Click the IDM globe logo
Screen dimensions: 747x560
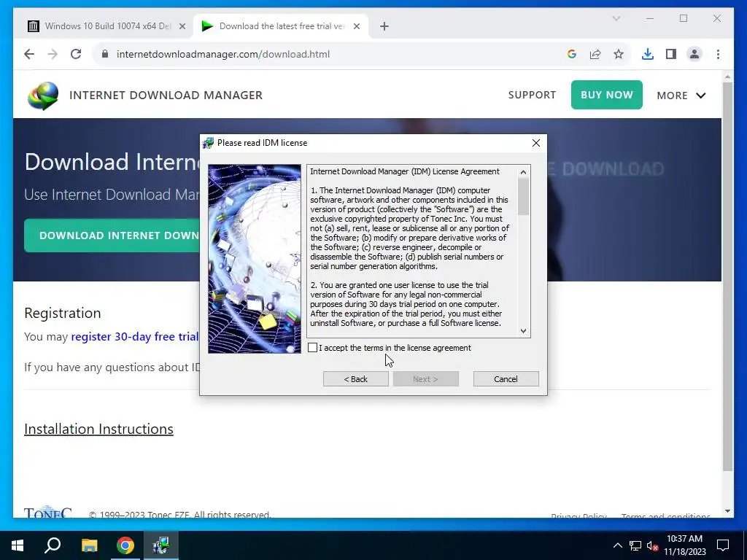pyautogui.click(x=43, y=96)
